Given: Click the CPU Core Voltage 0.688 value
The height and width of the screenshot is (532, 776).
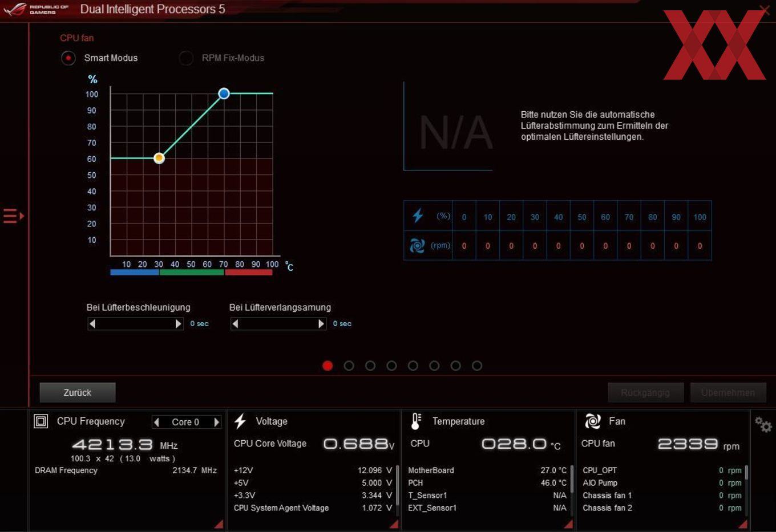Looking at the screenshot, I should pyautogui.click(x=359, y=444).
